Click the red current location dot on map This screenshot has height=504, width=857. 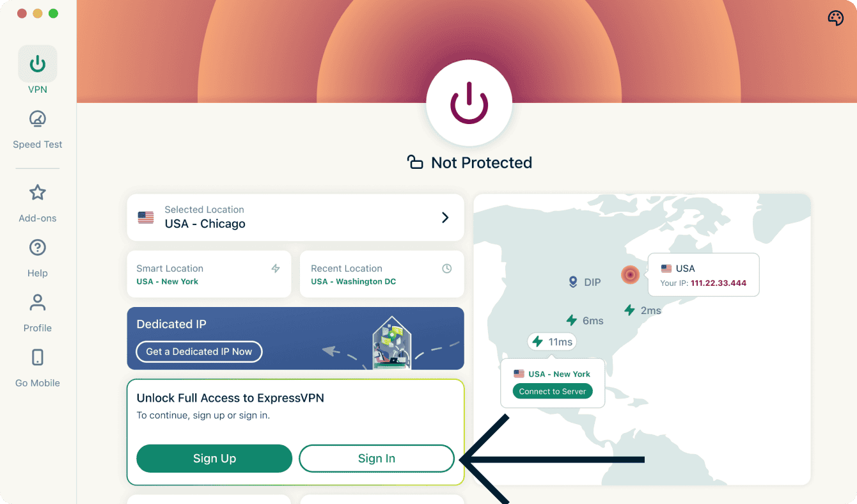click(x=630, y=275)
